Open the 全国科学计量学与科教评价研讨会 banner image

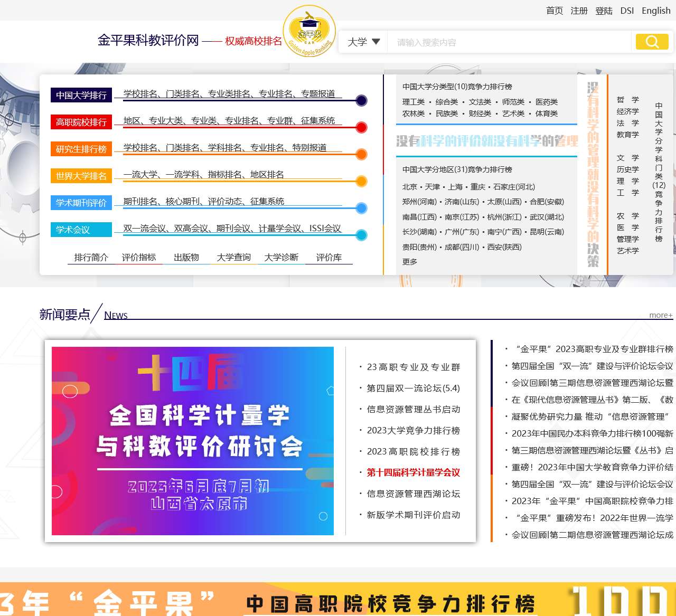click(193, 441)
